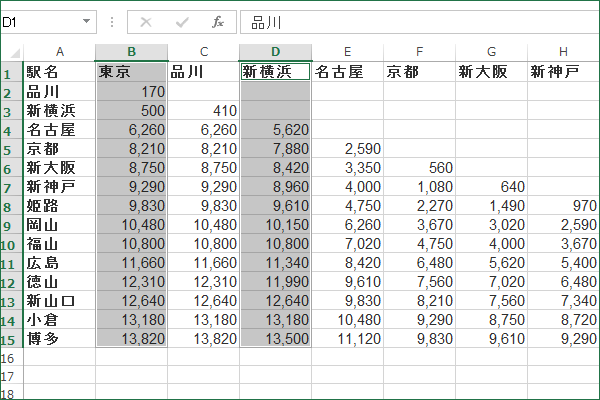
Task: Click cell A13 containing 新山口
Action: click(59, 300)
